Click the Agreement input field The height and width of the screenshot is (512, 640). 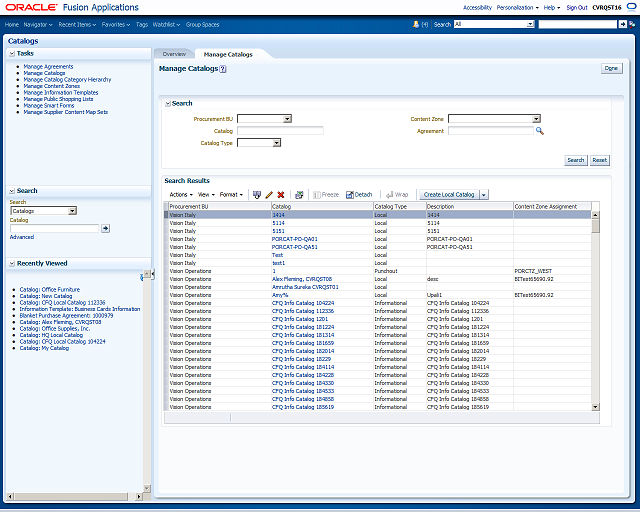pyautogui.click(x=491, y=131)
